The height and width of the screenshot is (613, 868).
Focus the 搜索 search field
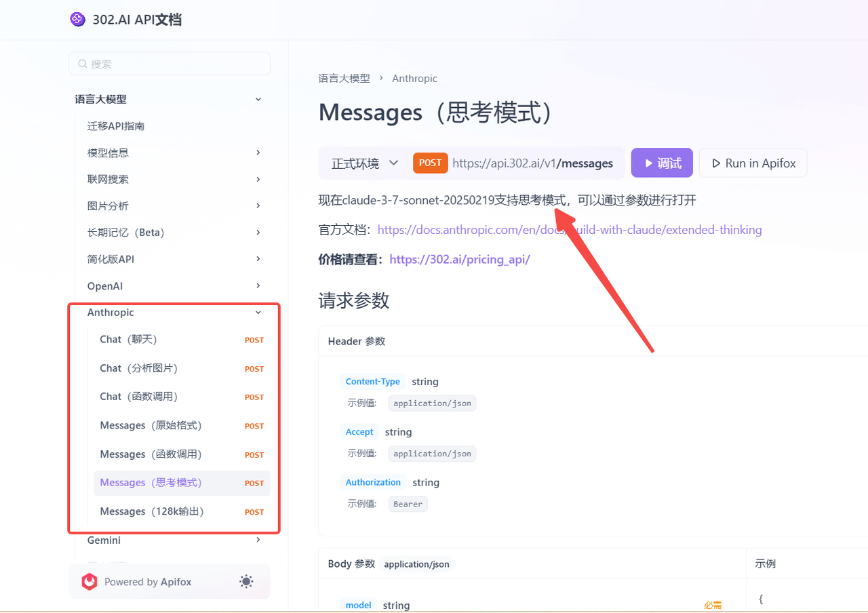tap(170, 64)
